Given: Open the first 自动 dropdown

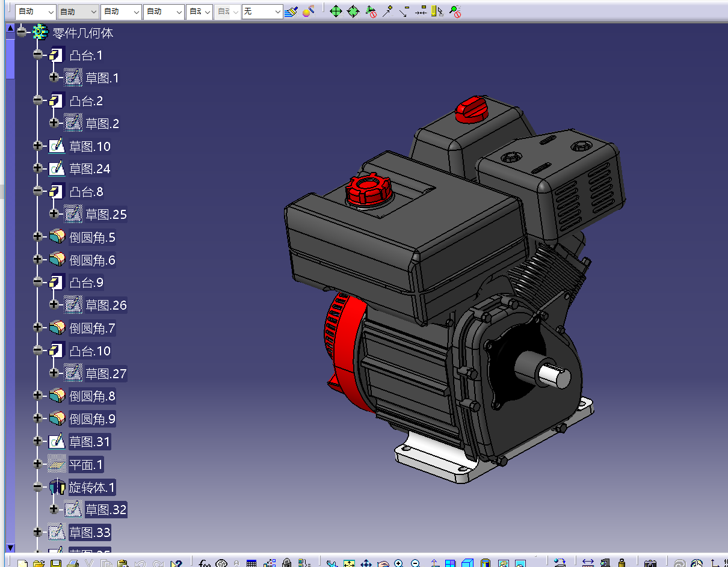Looking at the screenshot, I should pos(35,11).
